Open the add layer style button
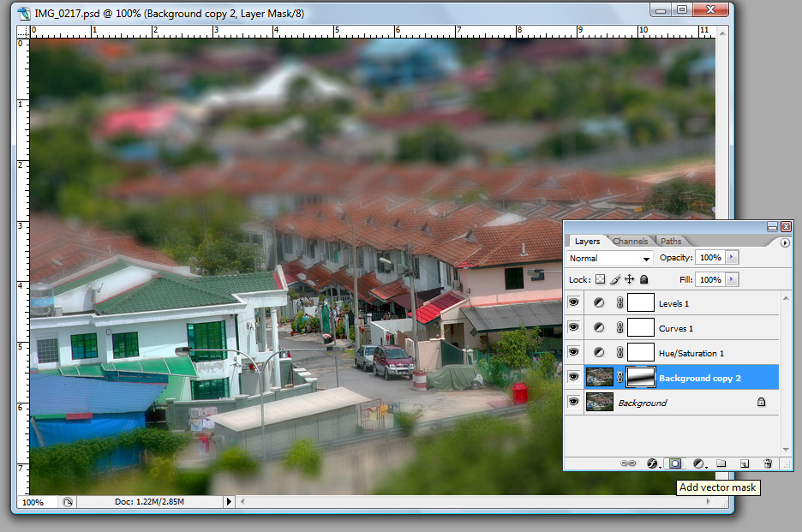Screen dimensions: 802x532 point(652,463)
